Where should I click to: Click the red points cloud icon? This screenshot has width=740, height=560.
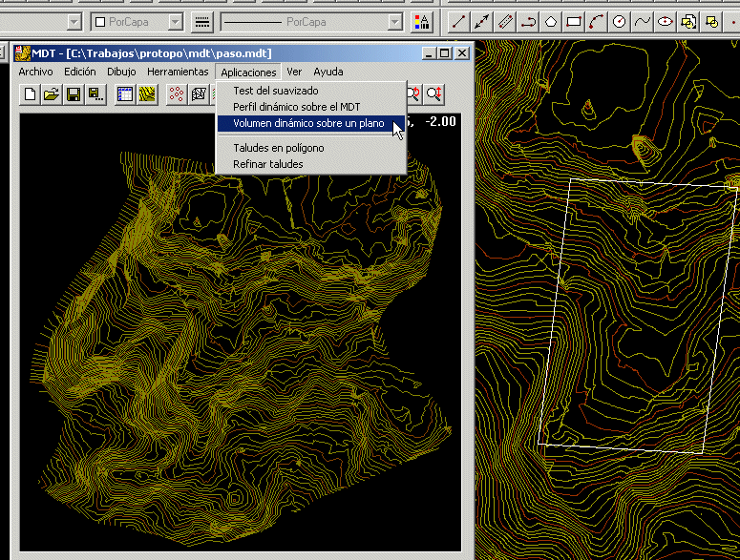point(177,94)
